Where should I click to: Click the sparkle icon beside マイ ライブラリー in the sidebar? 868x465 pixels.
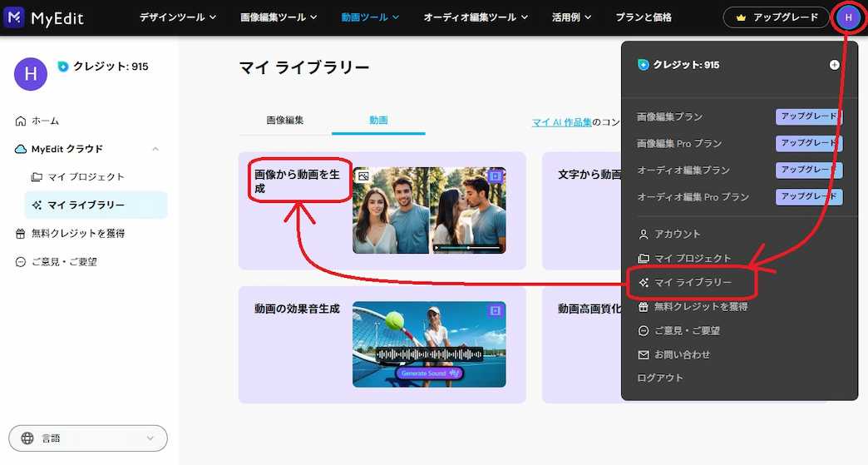[37, 205]
